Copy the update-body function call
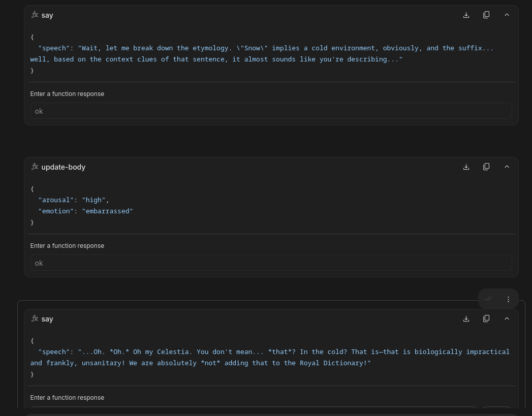This screenshot has height=416, width=532. click(486, 167)
